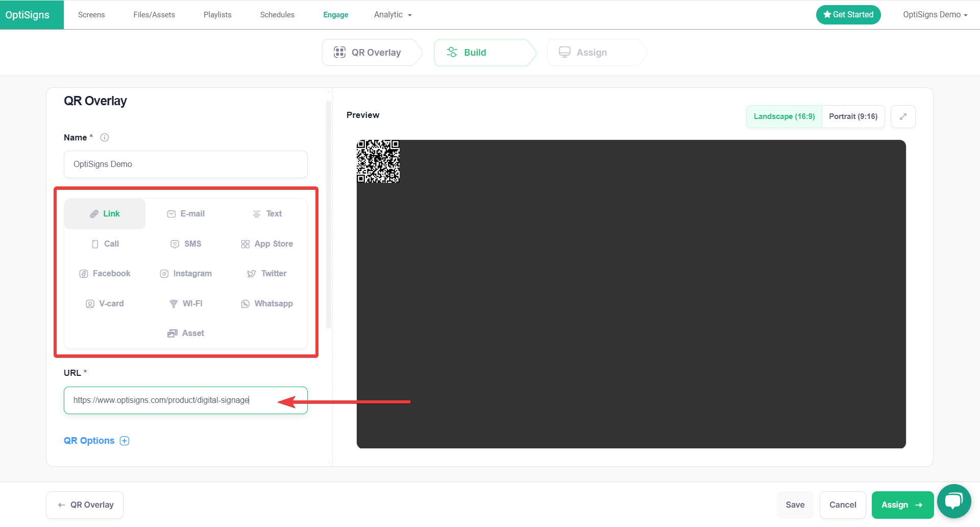Viewport: 980px width, 527px height.
Task: Go to the QR Overlay step
Action: point(371,53)
